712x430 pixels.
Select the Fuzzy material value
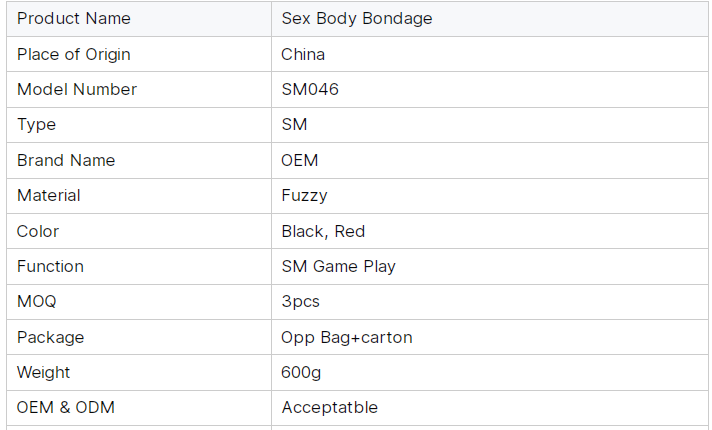(x=304, y=196)
